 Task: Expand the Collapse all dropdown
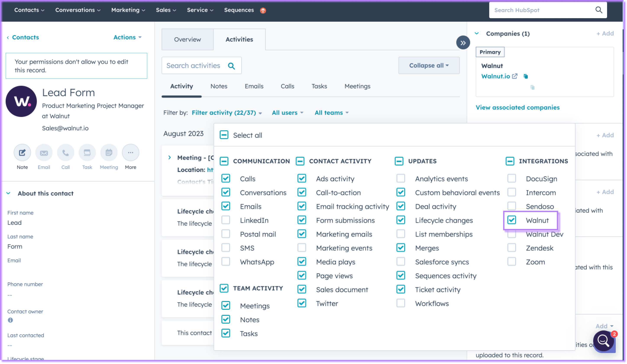428,65
